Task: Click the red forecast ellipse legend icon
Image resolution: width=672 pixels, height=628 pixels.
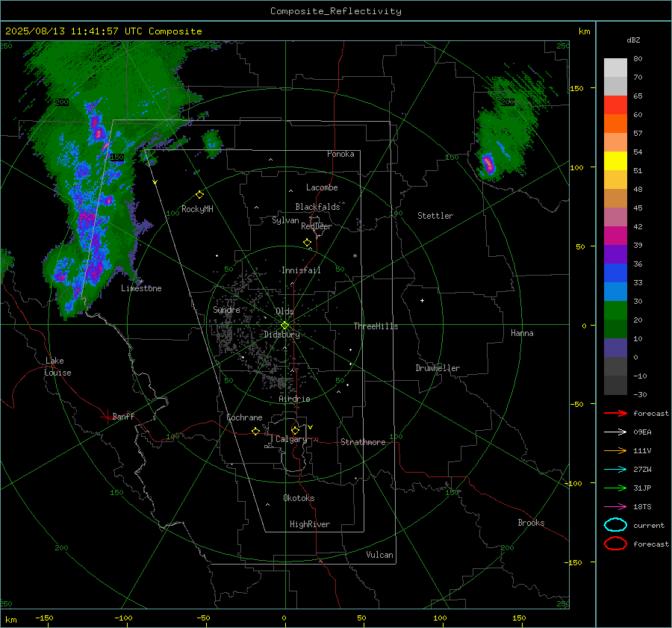Action: point(615,544)
